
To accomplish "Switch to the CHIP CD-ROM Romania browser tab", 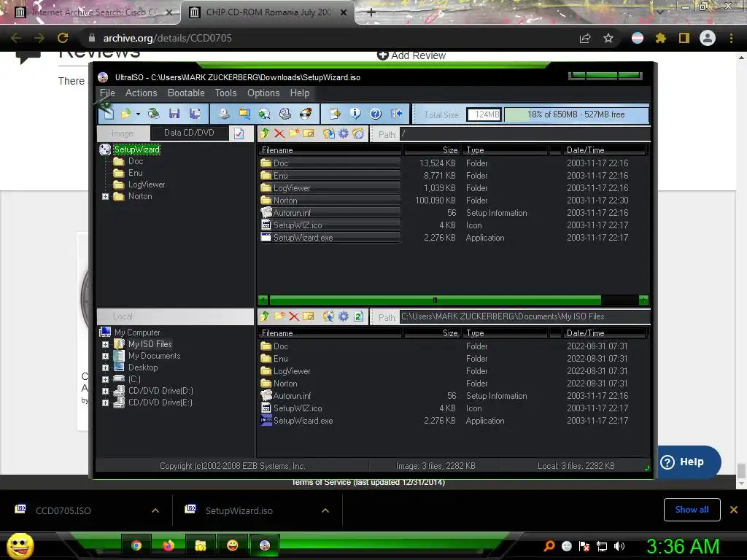I will (268, 12).
